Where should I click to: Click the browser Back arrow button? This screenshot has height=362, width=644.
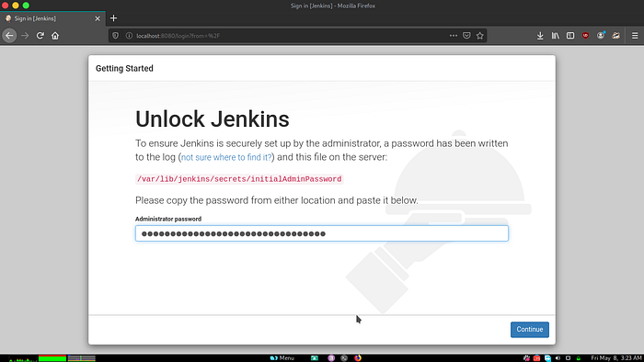pos(9,36)
